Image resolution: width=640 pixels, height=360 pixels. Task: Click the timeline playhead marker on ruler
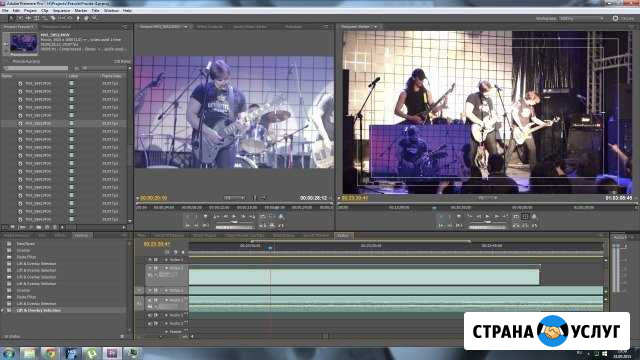pos(270,248)
